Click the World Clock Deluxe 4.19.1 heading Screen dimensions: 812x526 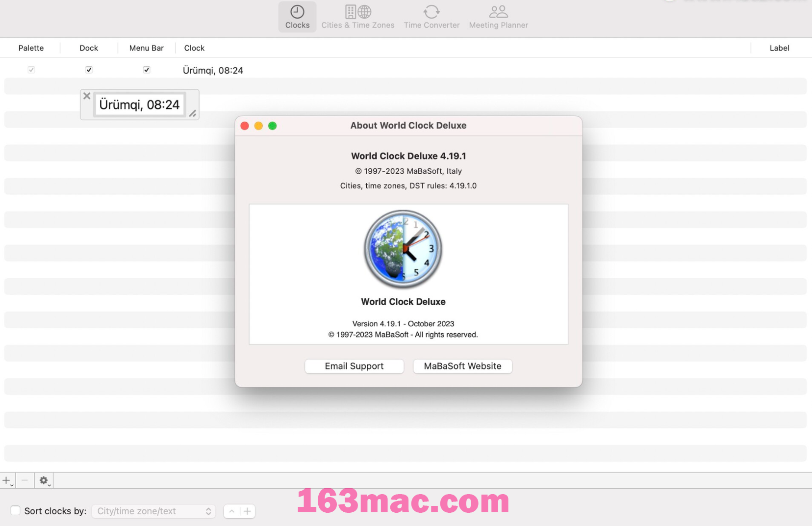pyautogui.click(x=408, y=156)
